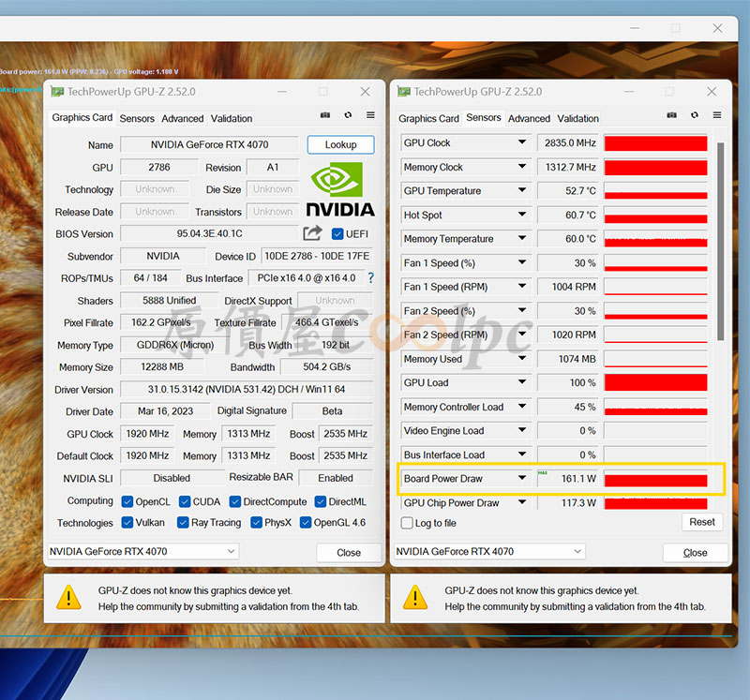Open Fan 1 Speed (%) dropdown arrow
Viewport: 750px width, 700px height.
click(522, 262)
